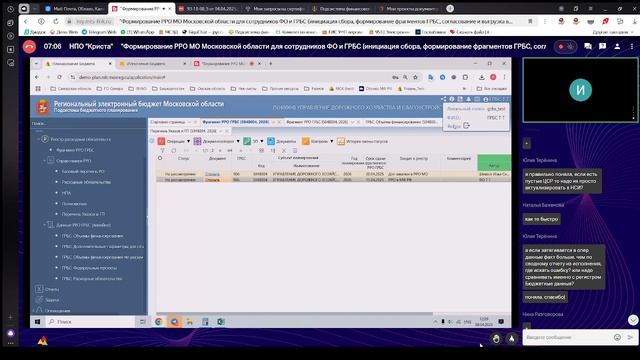Open the questions icon next to chat icon
Viewport: 640px width, 360px height.
click(x=602, y=47)
